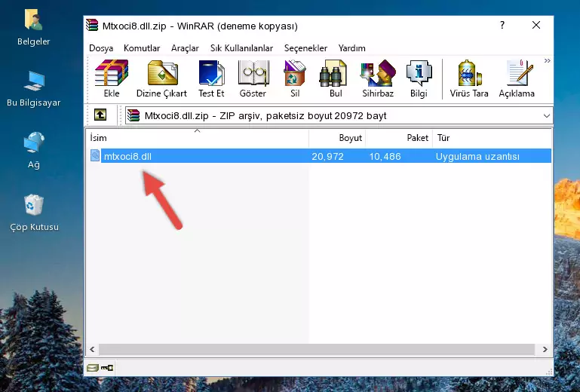Click the Uygulama uzantısı type cell
The height and width of the screenshot is (392, 580).
pos(477,157)
